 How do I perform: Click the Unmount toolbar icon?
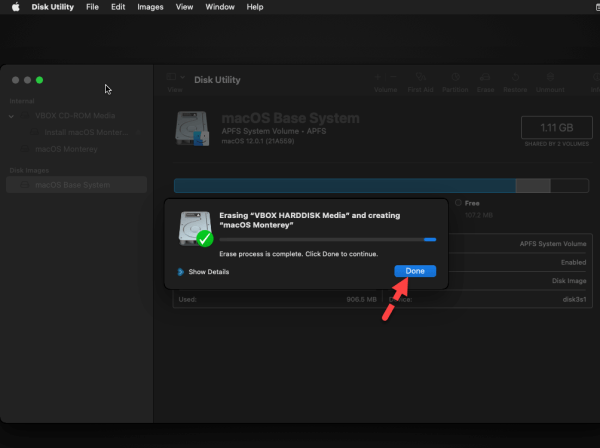(550, 77)
